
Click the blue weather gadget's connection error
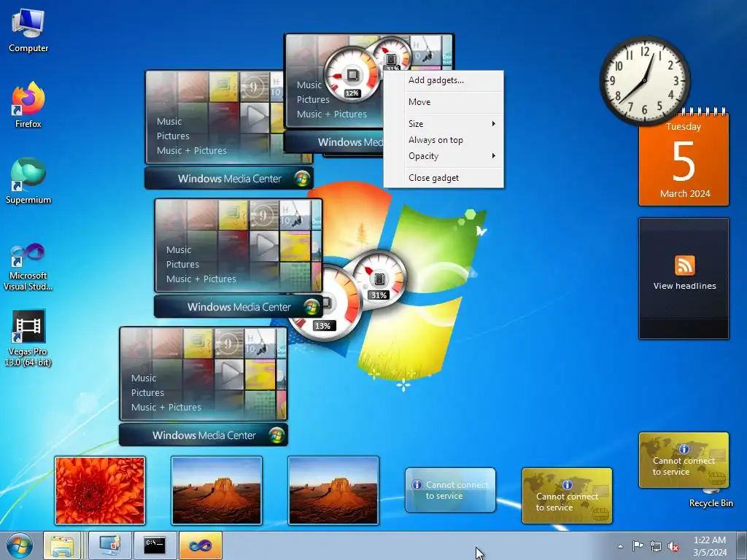pos(457,491)
